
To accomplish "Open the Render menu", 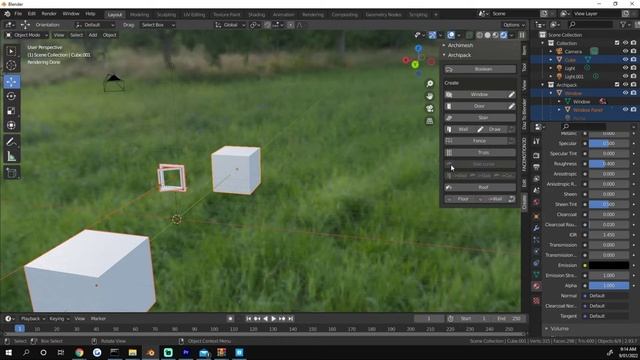I will (x=49, y=14).
